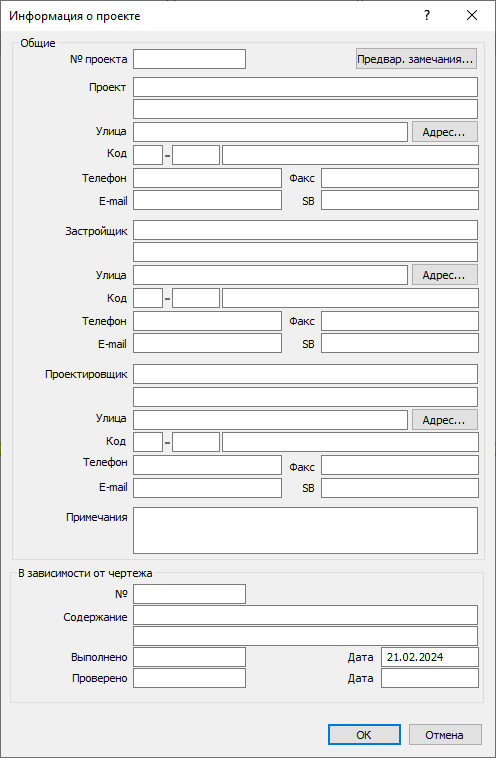The image size is (496, 758).
Task: Click the Выполнено field
Action: coord(190,657)
